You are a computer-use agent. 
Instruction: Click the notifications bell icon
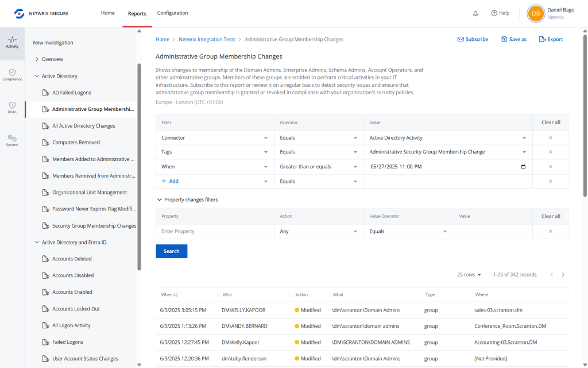click(x=475, y=13)
